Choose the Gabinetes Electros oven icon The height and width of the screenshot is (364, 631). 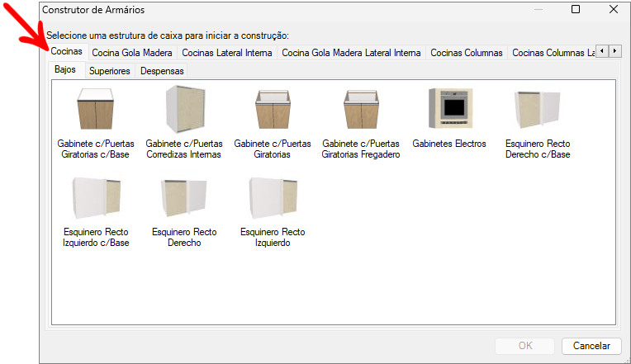coord(450,108)
